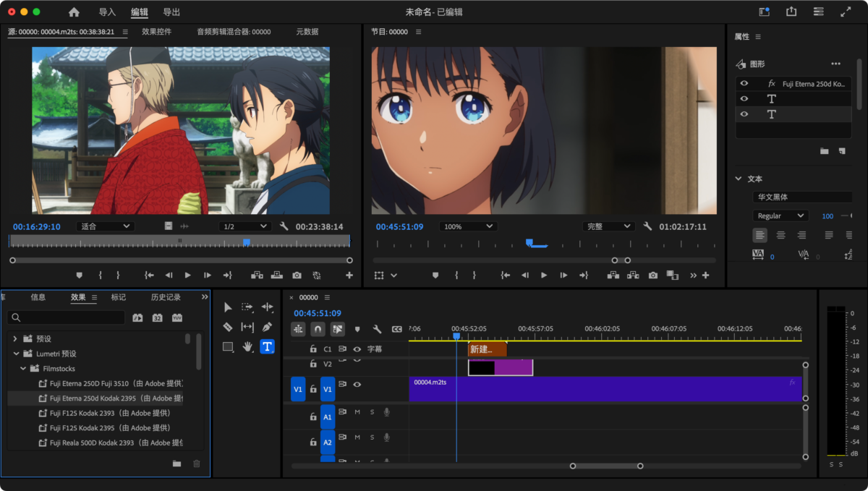
Task: Click the Program monitor timecode 00:45:51:09
Action: coord(399,226)
